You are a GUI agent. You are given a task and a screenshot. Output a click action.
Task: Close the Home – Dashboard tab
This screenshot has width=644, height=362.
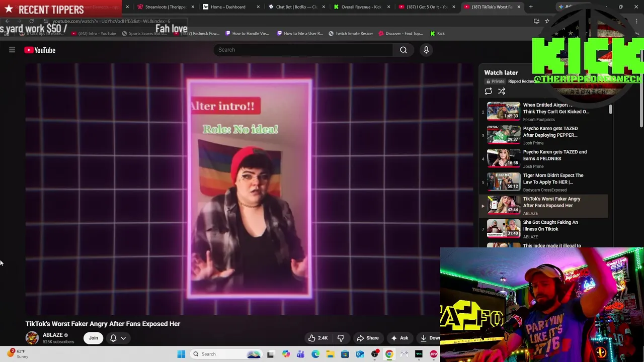[x=259, y=7]
